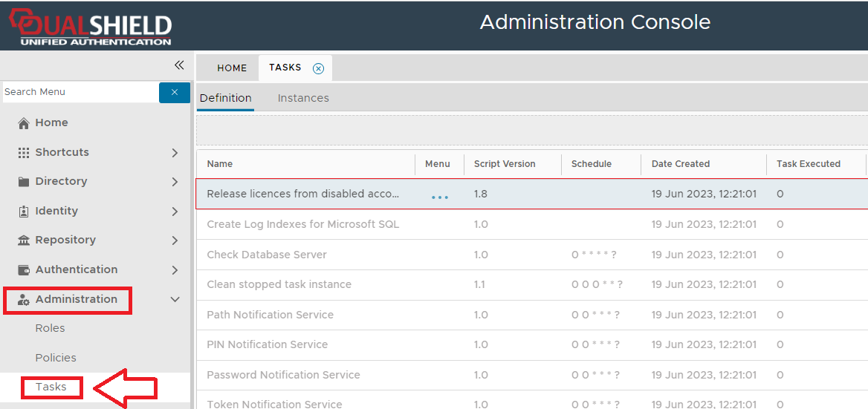
Task: Expand the Directory submenu arrow
Action: (x=175, y=182)
